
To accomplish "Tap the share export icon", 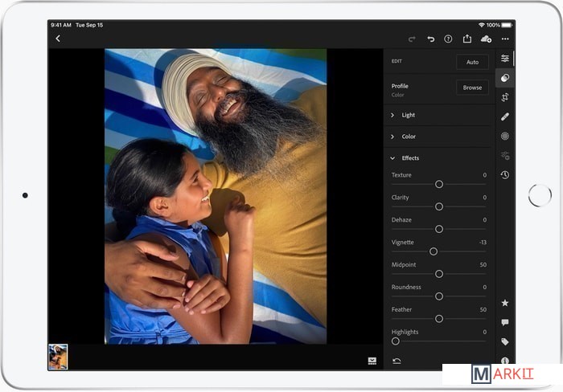I will point(466,39).
